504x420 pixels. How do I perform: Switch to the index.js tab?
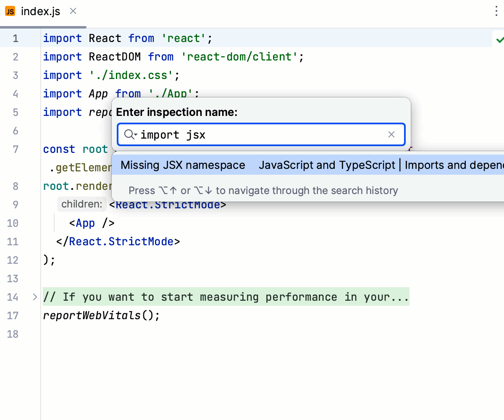41,11
